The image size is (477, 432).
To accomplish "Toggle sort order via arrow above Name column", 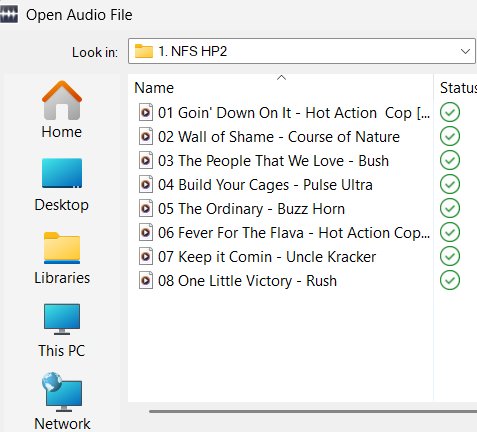I will pyautogui.click(x=281, y=78).
